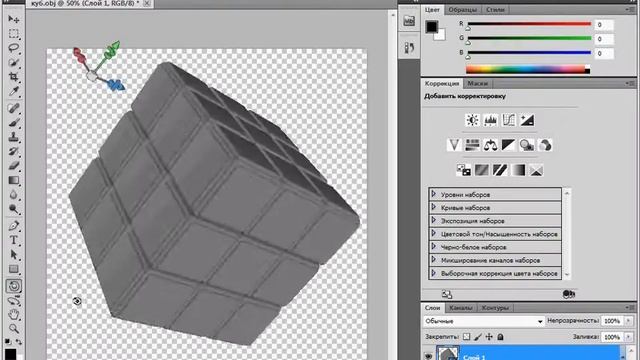The height and width of the screenshot is (360, 640).
Task: Select the 3D Object Rotate tool
Action: [x=13, y=286]
